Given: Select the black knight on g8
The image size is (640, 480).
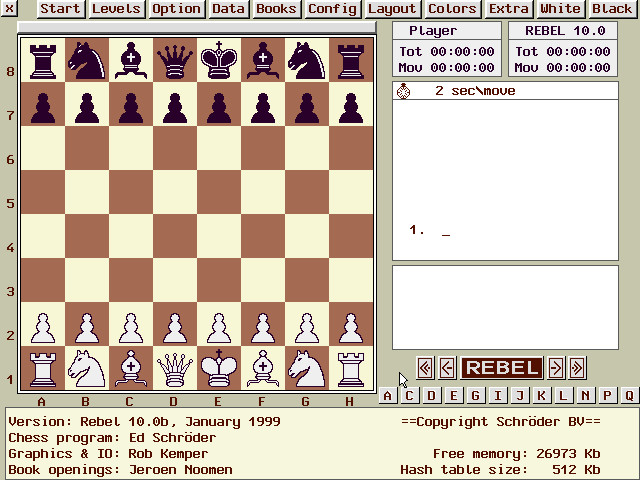Looking at the screenshot, I should coord(307,60).
